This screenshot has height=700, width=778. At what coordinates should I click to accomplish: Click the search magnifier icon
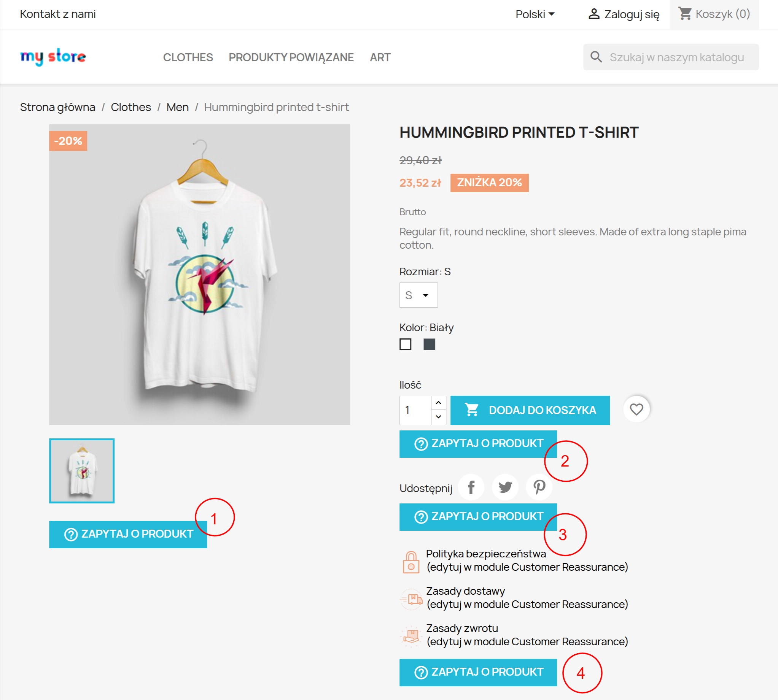pos(596,57)
